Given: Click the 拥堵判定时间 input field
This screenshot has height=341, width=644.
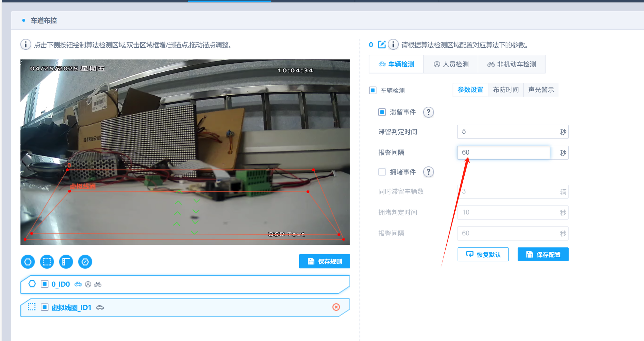Looking at the screenshot, I should point(513,213).
